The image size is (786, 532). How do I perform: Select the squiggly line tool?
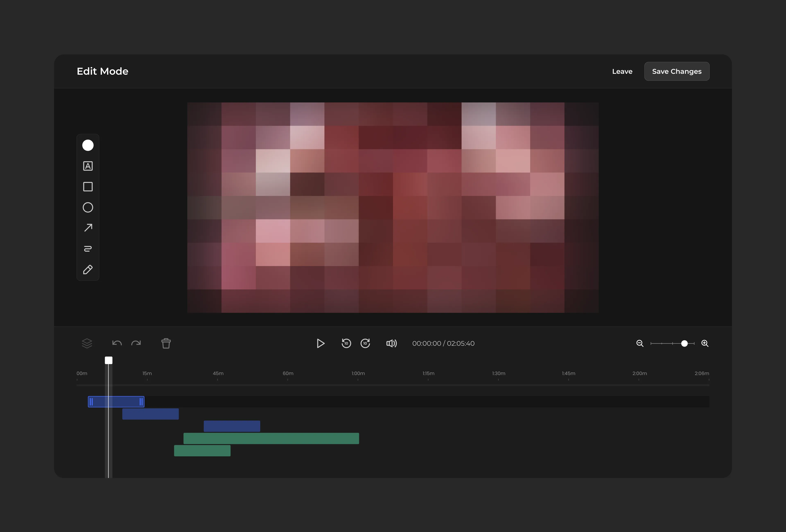(x=88, y=249)
